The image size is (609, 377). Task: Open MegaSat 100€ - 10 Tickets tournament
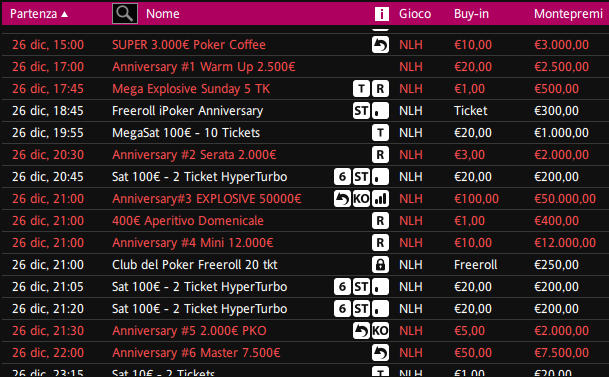pyautogui.click(x=186, y=133)
